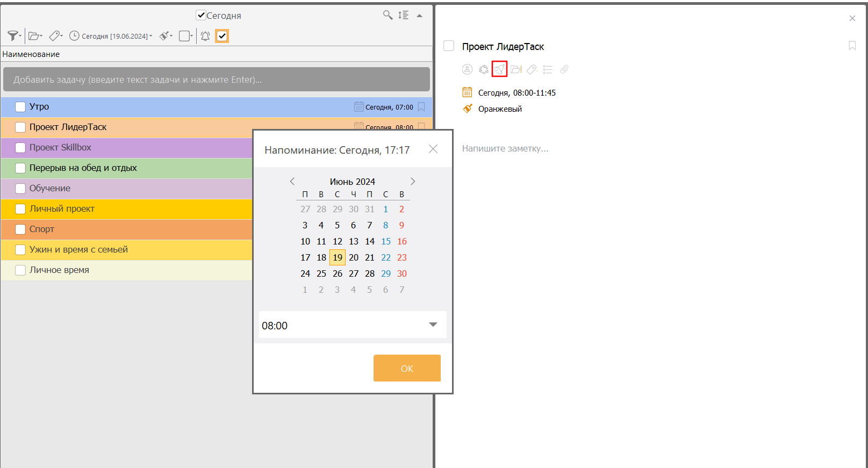Open the checklist icon in task details
This screenshot has width=868, height=468.
coord(548,69)
